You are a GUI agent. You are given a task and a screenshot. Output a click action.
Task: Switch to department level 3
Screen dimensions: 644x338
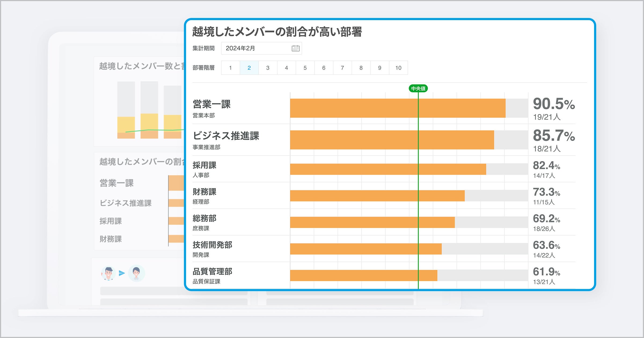coord(268,68)
